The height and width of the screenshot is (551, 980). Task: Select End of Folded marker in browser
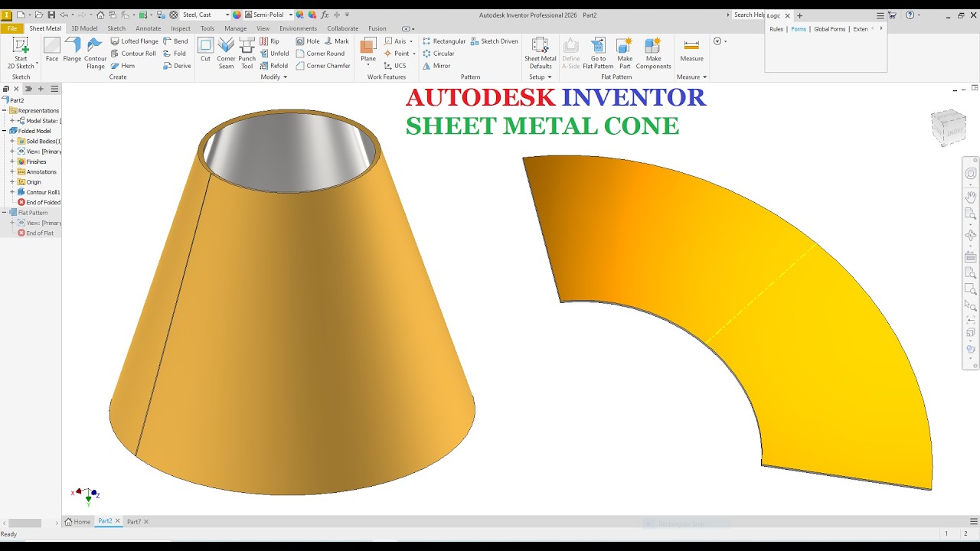39,202
